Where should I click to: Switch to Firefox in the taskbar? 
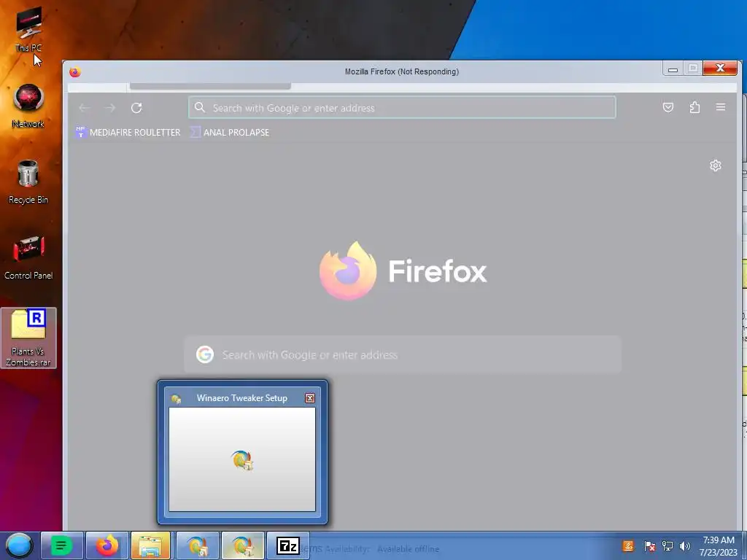coord(107,545)
